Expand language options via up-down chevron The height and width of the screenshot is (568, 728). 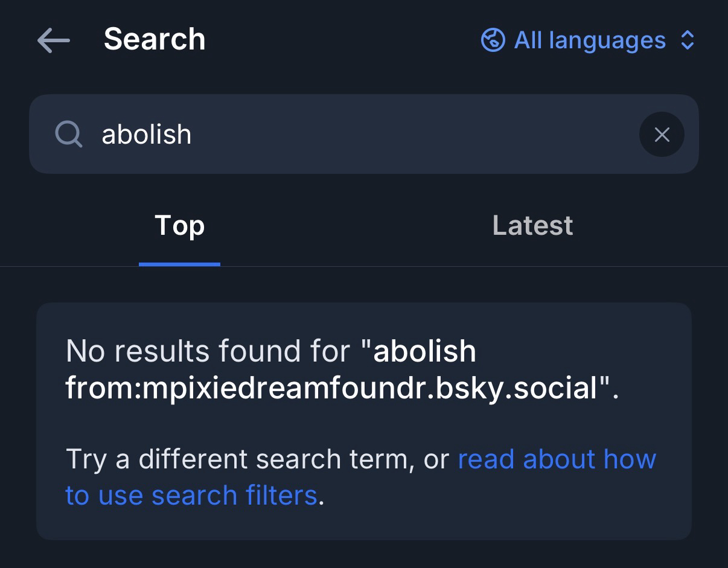click(688, 40)
